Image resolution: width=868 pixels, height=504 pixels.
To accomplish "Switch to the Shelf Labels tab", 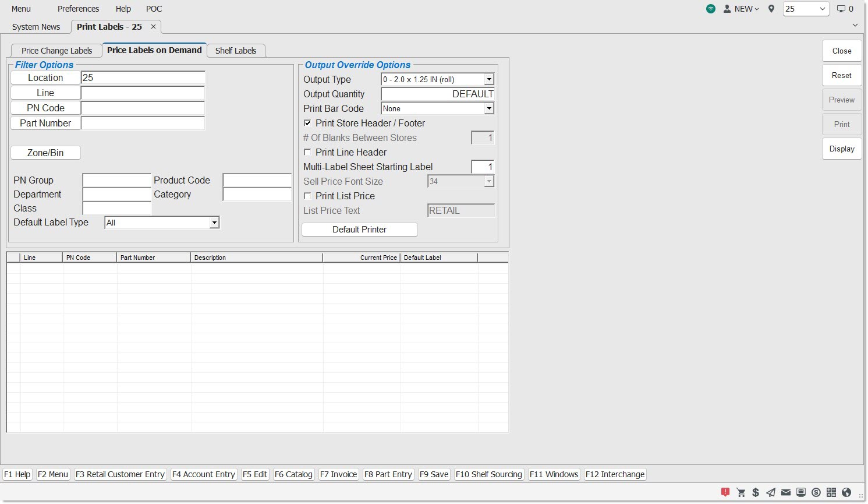I will [236, 51].
